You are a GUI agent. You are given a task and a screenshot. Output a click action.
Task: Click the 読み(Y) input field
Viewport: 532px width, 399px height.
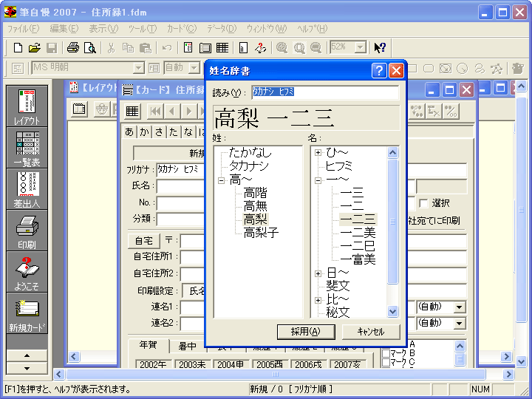point(325,92)
